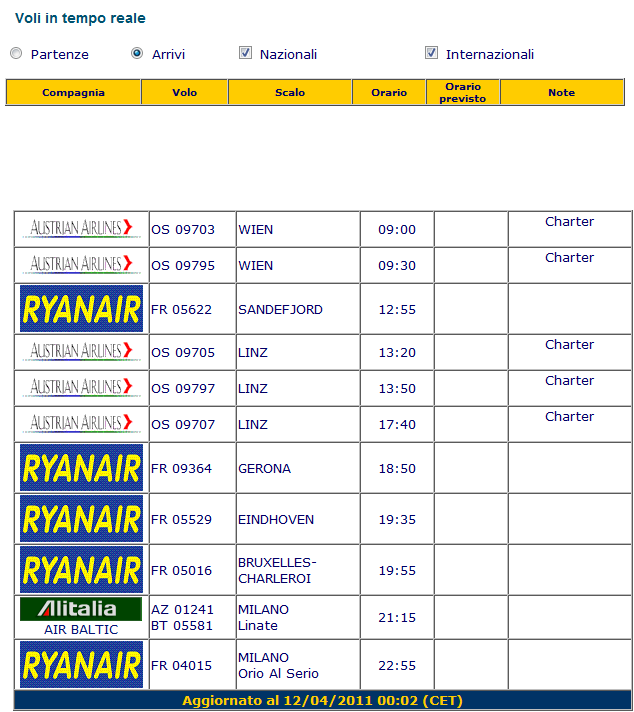
Task: Click flight number OS 09705
Action: click(183, 352)
